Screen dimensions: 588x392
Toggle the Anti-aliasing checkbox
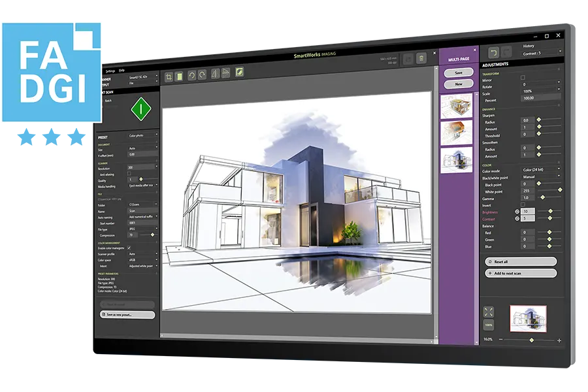(x=129, y=174)
